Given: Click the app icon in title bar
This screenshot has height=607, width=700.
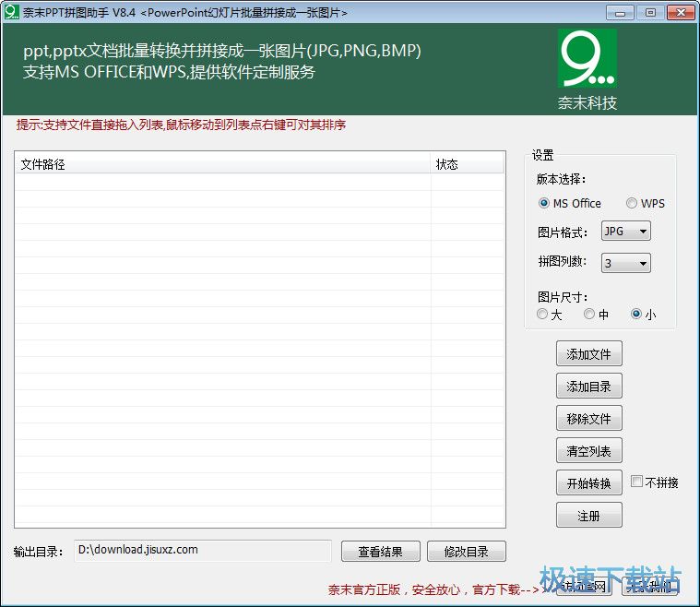Looking at the screenshot, I should click(x=12, y=12).
